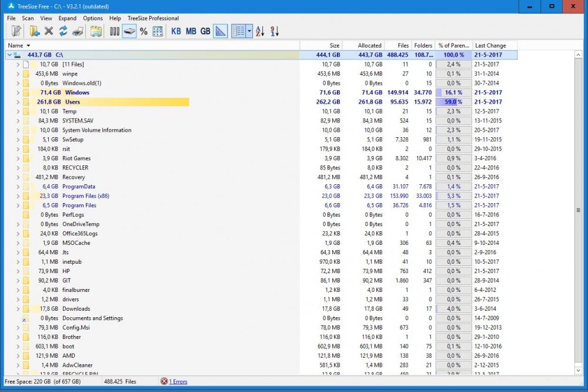588x392 pixels.
Task: Click the file count grid view icon
Action: tap(158, 31)
